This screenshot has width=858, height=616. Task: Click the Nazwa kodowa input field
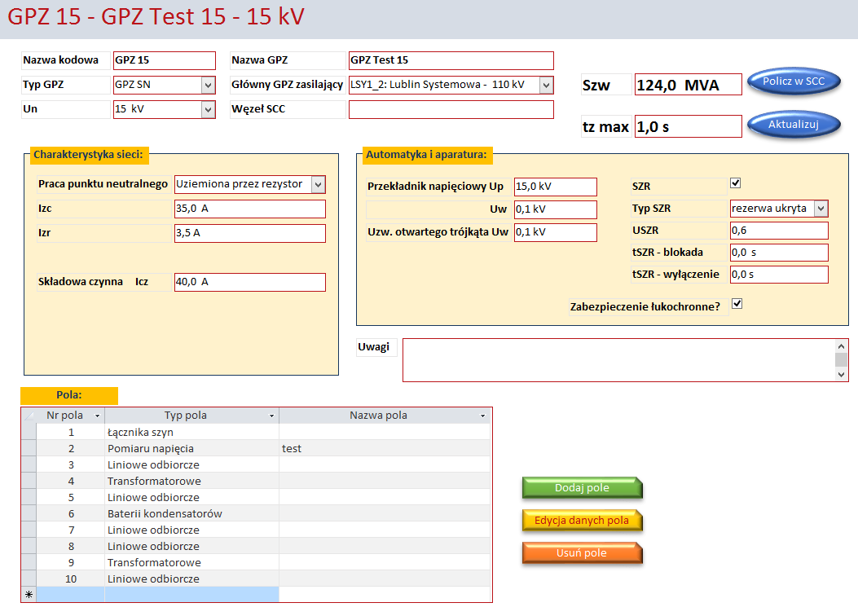click(164, 60)
